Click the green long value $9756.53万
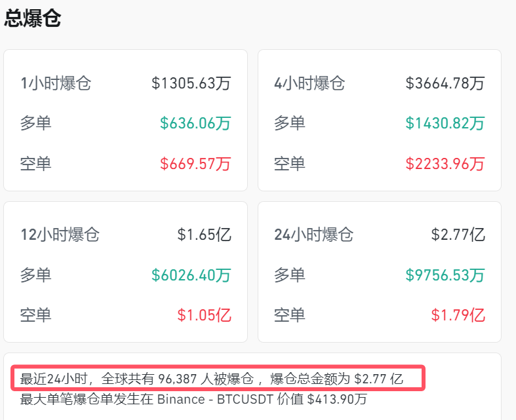Viewport: 516px width, 420px height. point(445,275)
